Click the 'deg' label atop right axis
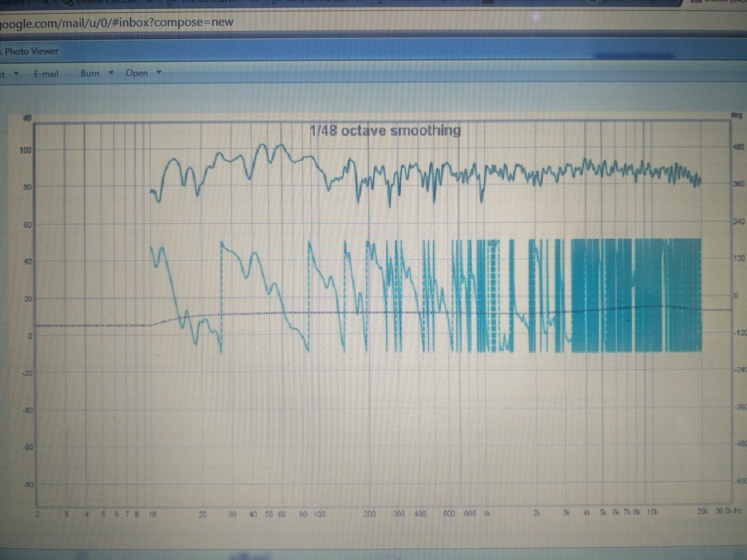 (x=736, y=115)
